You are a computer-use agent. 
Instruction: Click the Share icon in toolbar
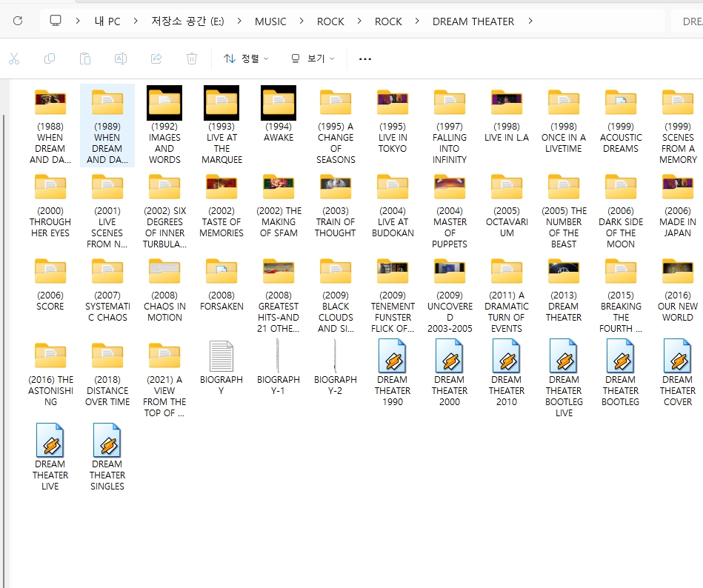point(156,59)
